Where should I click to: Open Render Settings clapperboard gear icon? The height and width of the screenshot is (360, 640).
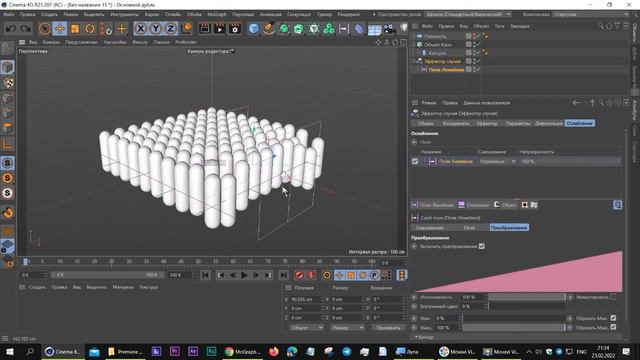[235, 29]
